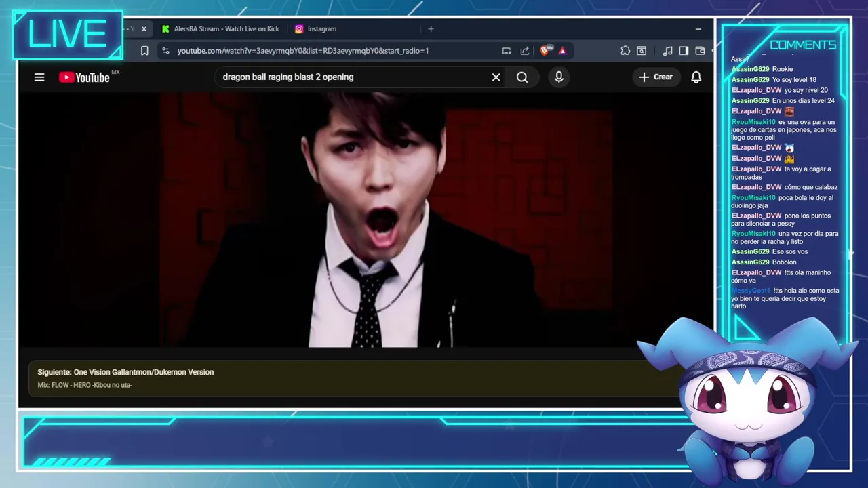868x488 pixels.
Task: Click MessyGoat1 '!tts hola ale' comment
Action: coord(785,298)
